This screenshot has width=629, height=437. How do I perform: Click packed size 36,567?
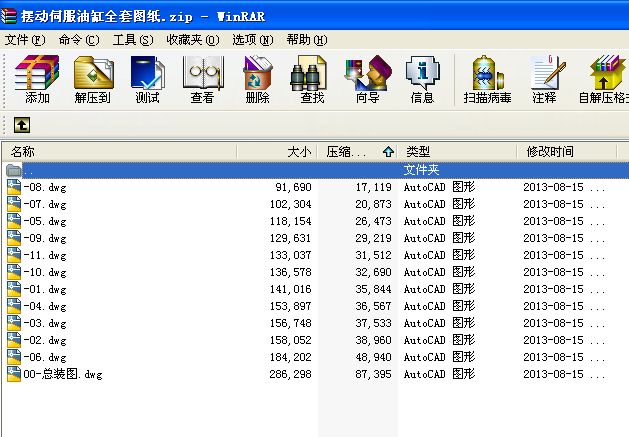[373, 306]
